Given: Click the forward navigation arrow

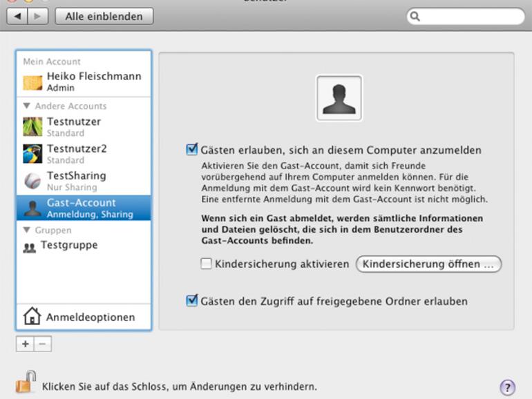Looking at the screenshot, I should 38,16.
